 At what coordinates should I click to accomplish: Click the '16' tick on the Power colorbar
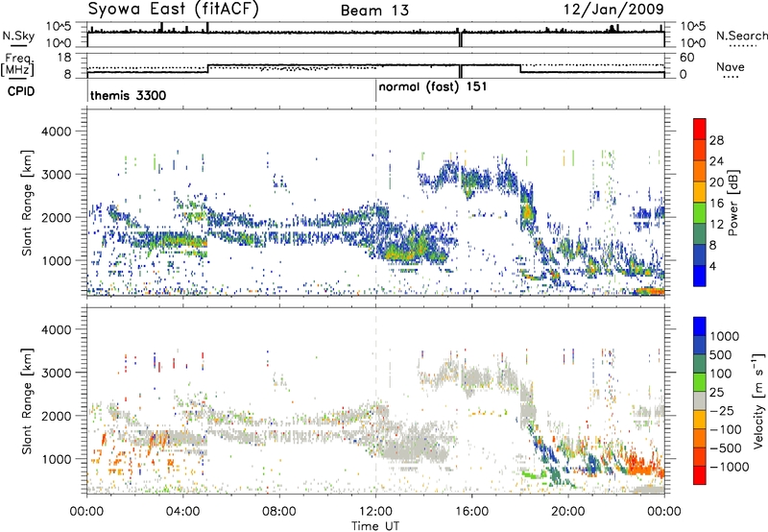click(x=716, y=204)
